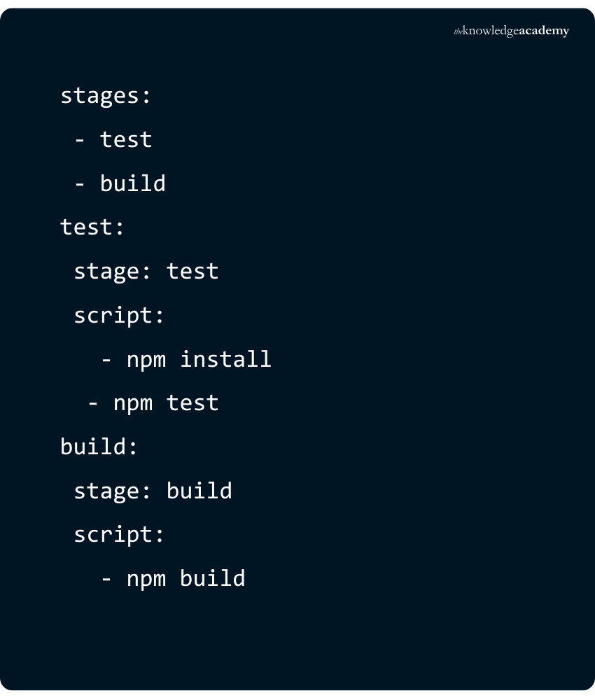The height and width of the screenshot is (700, 595).
Task: Click the dash before "npm install"
Action: click(106, 359)
